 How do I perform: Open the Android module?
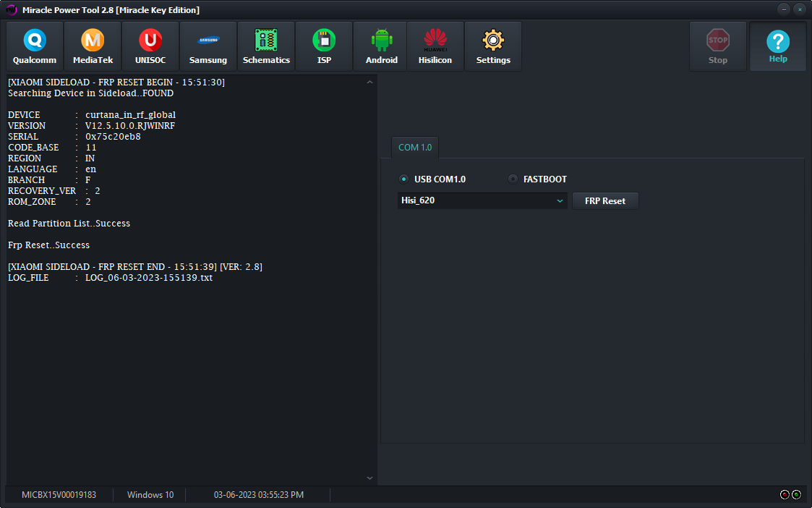[x=382, y=46]
